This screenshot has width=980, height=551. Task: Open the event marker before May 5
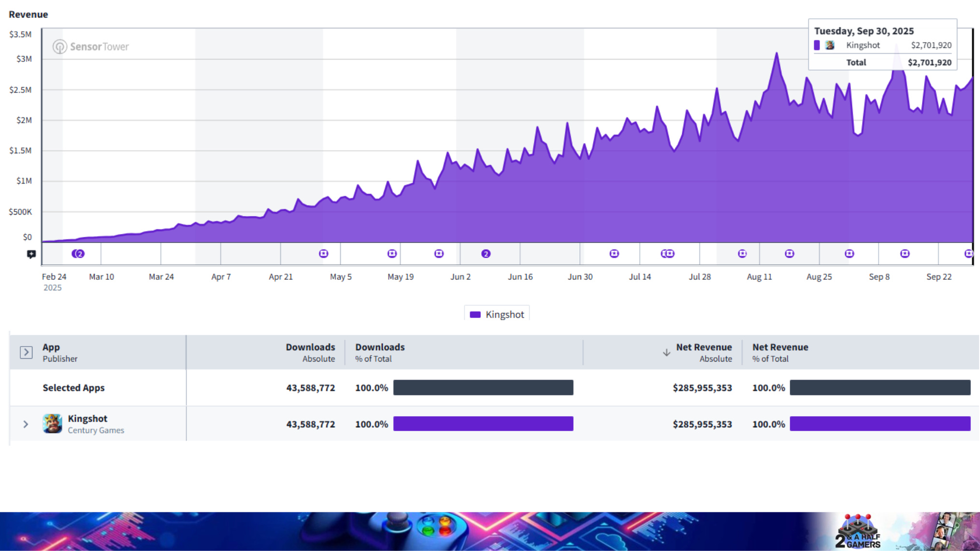(324, 254)
